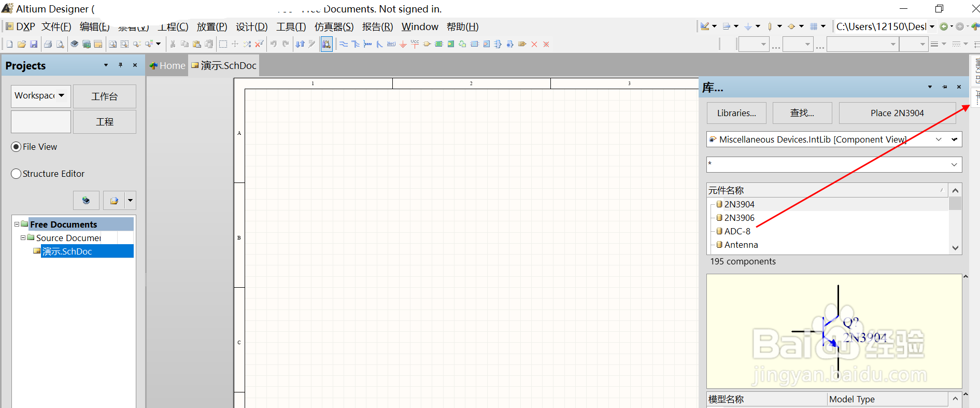This screenshot has height=408, width=980.
Task: Select ADC-8 in the component list
Action: pos(737,231)
